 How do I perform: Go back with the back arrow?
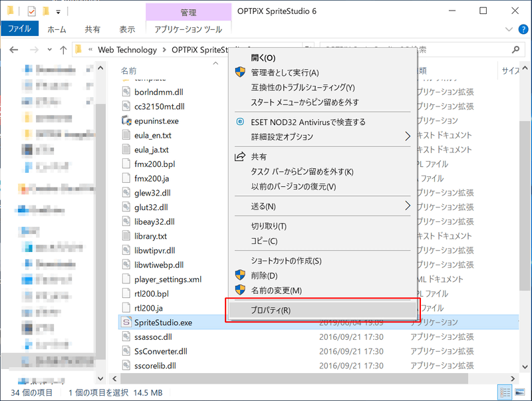13,50
